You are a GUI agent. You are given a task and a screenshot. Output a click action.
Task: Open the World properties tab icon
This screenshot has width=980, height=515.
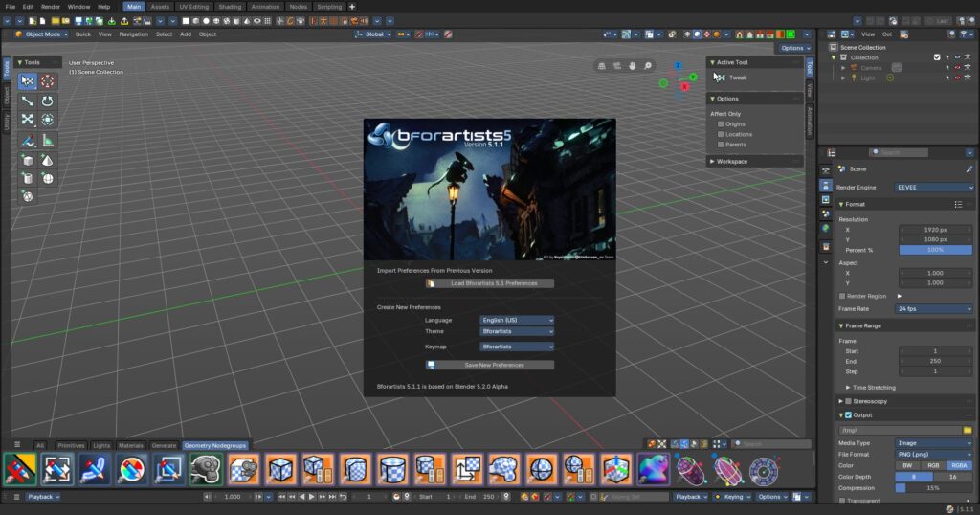(x=826, y=228)
